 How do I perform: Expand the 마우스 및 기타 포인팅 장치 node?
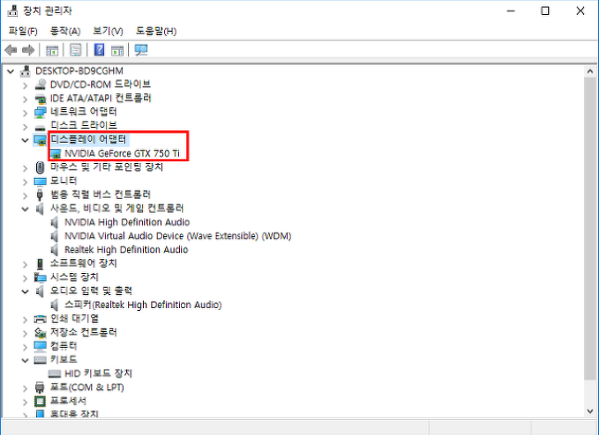25,168
